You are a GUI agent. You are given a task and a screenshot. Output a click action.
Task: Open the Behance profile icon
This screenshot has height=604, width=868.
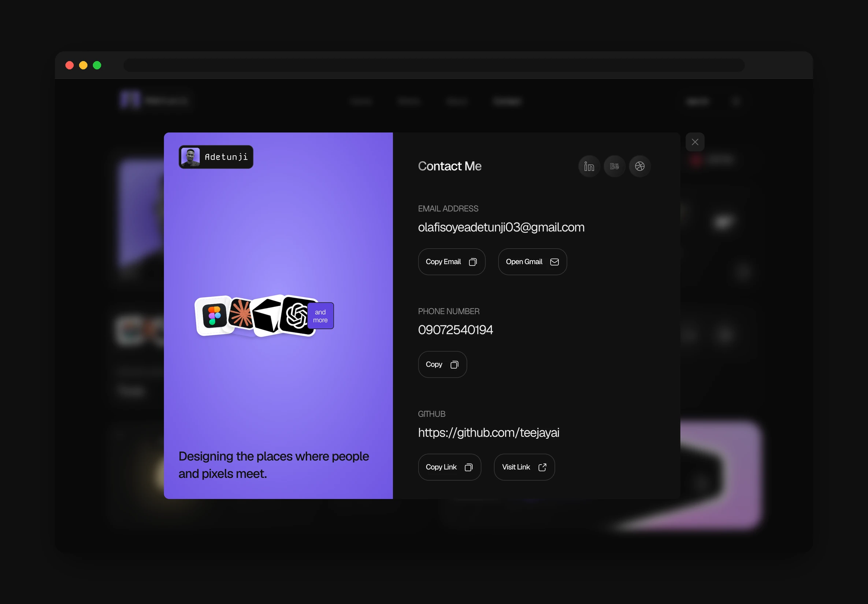pos(614,166)
